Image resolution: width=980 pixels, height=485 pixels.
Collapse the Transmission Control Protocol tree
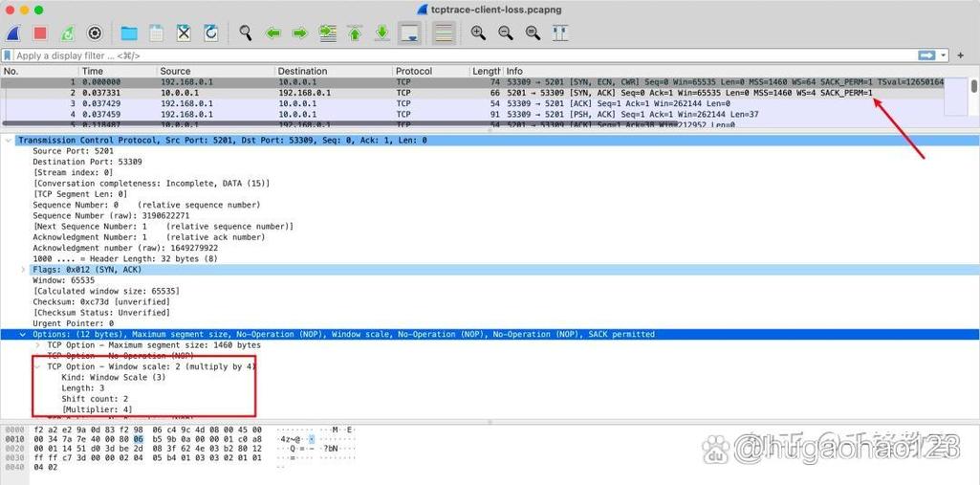pos(9,141)
